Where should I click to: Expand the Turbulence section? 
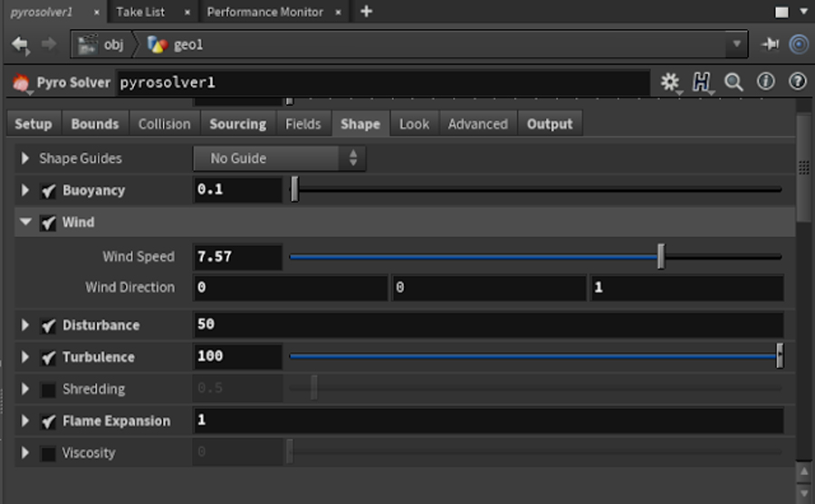[25, 357]
